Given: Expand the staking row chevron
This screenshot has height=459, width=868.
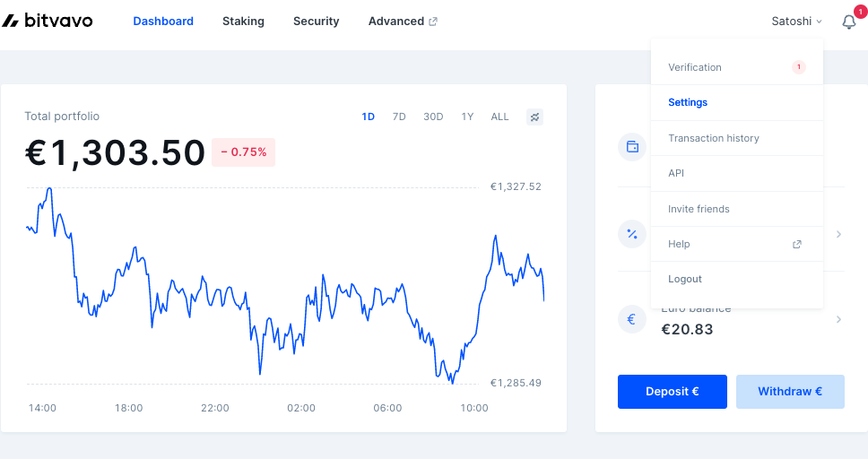Looking at the screenshot, I should (838, 234).
